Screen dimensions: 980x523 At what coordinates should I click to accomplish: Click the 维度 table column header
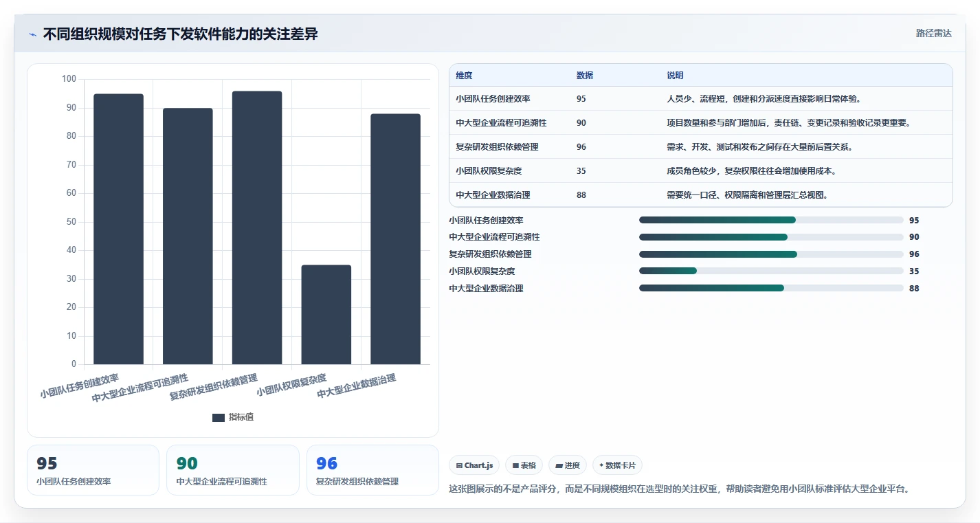[x=464, y=76]
